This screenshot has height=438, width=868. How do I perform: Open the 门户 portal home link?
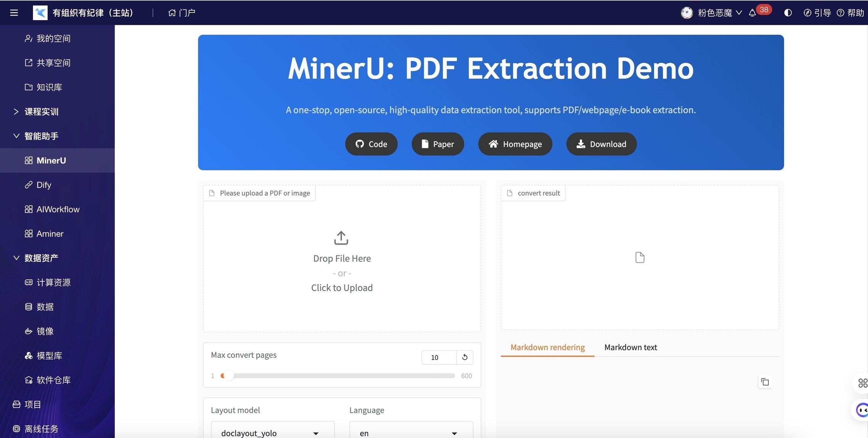tap(182, 13)
